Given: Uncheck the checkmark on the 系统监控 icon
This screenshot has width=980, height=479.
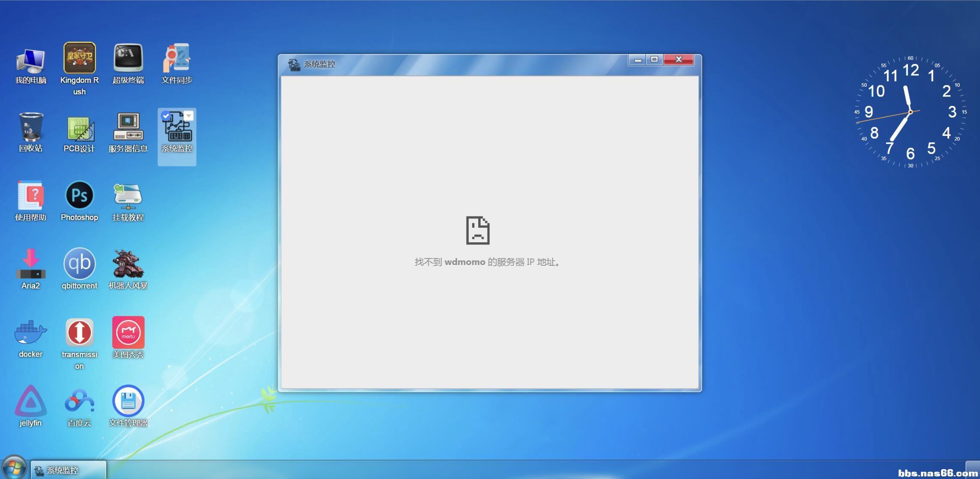Looking at the screenshot, I should click(x=166, y=116).
